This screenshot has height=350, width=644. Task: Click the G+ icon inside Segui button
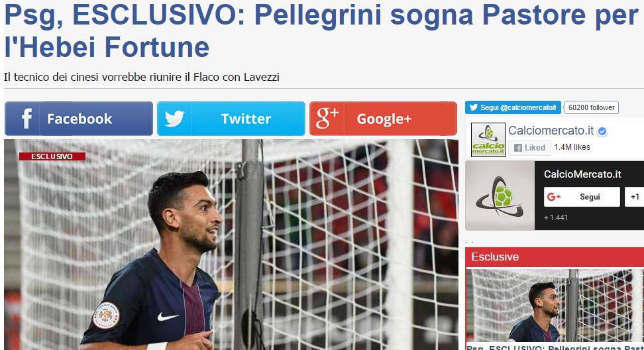[x=554, y=197]
